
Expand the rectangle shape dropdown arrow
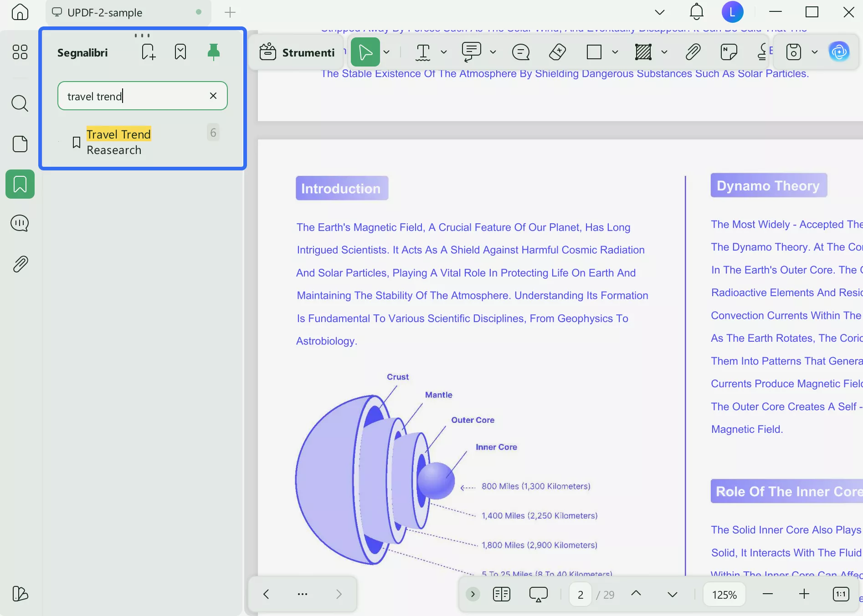(615, 52)
